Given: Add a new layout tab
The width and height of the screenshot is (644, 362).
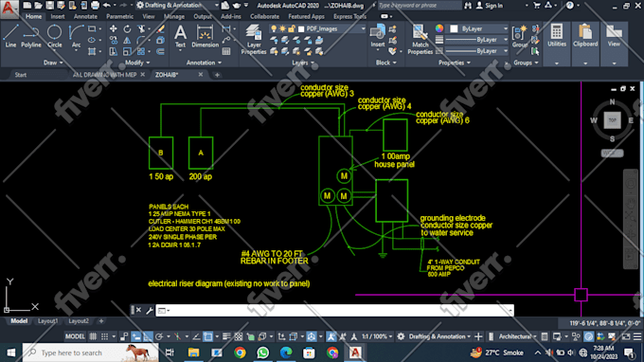Looking at the screenshot, I should pos(101,321).
